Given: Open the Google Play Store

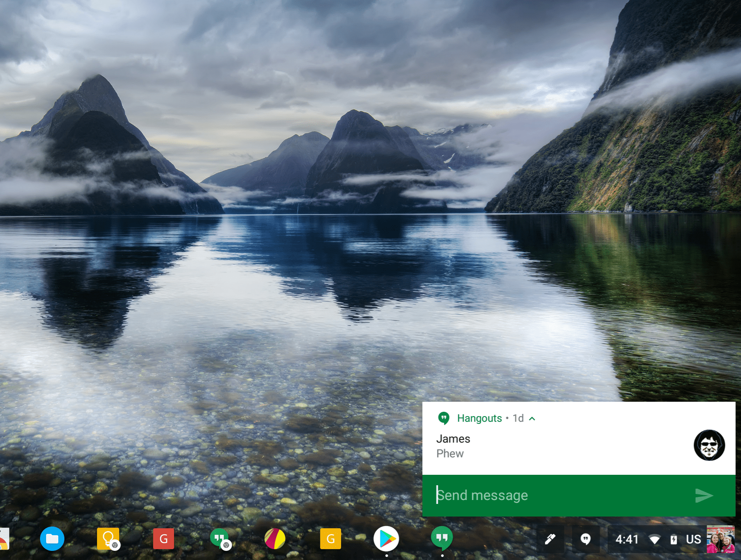Looking at the screenshot, I should (x=386, y=539).
